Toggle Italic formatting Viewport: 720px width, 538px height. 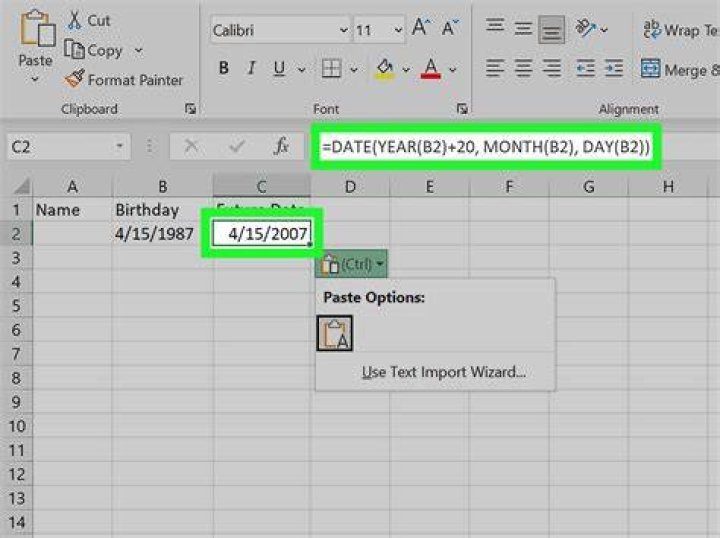click(x=251, y=68)
